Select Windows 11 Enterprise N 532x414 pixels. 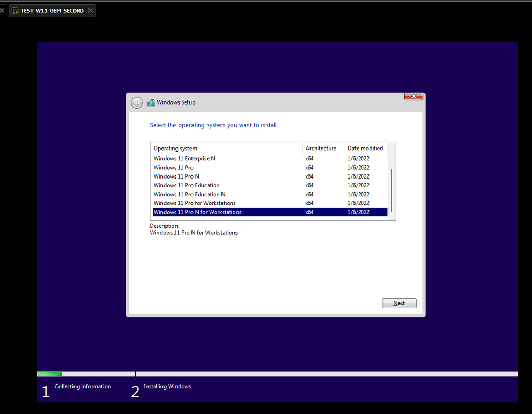(x=270, y=158)
